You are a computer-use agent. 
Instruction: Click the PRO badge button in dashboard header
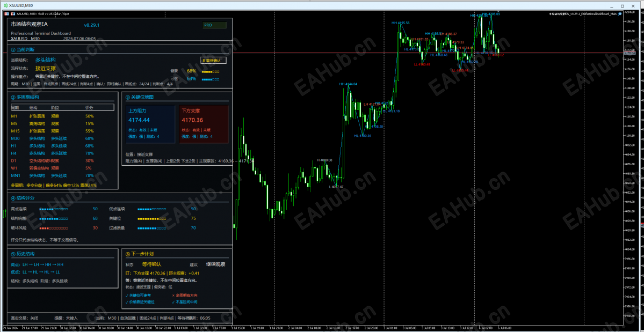[x=214, y=25]
